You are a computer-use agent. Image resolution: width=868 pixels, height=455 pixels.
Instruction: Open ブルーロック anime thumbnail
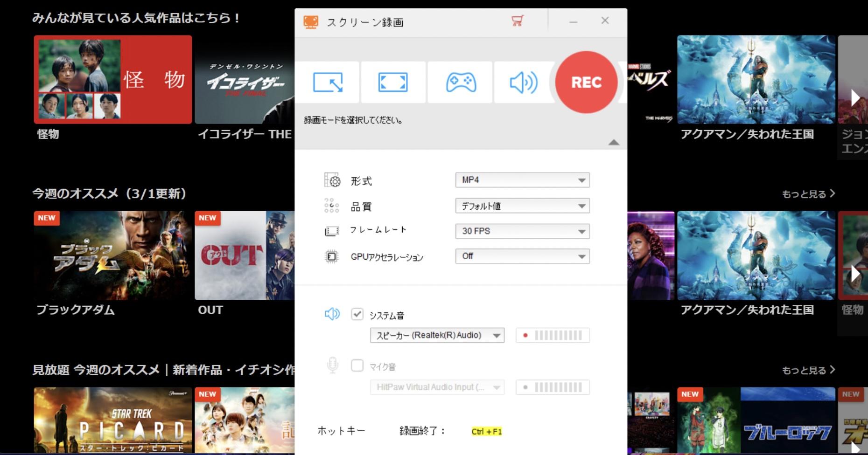[x=756, y=420]
